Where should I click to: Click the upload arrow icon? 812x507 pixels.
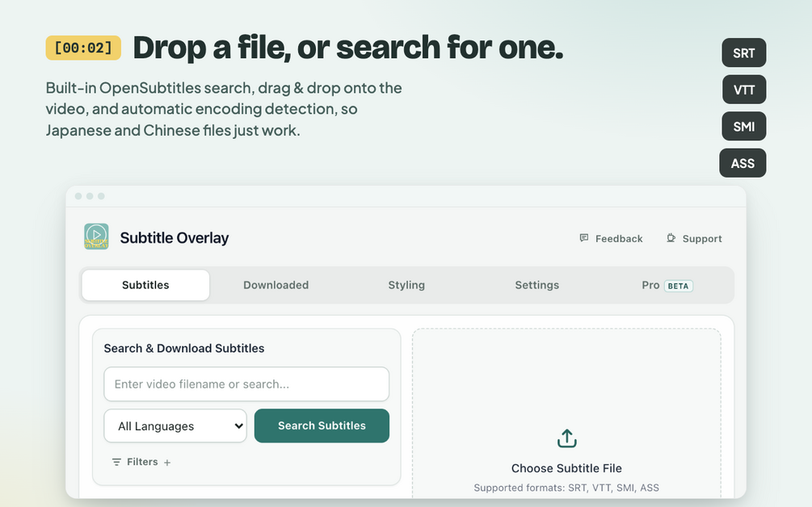tap(566, 438)
